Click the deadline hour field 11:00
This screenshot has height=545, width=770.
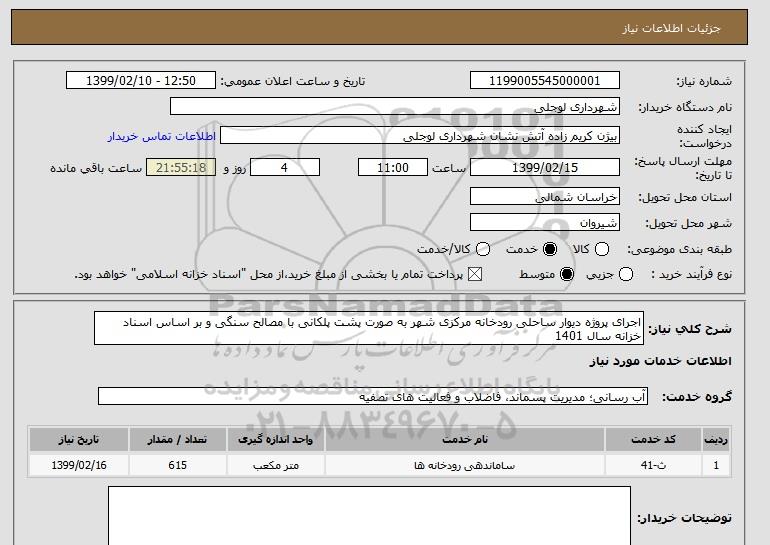[393, 167]
